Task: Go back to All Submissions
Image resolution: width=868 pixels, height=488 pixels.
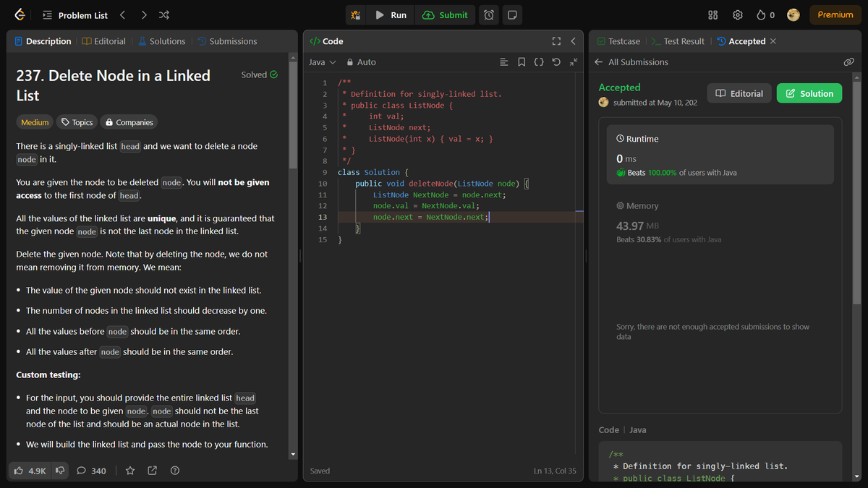Action: coord(631,62)
